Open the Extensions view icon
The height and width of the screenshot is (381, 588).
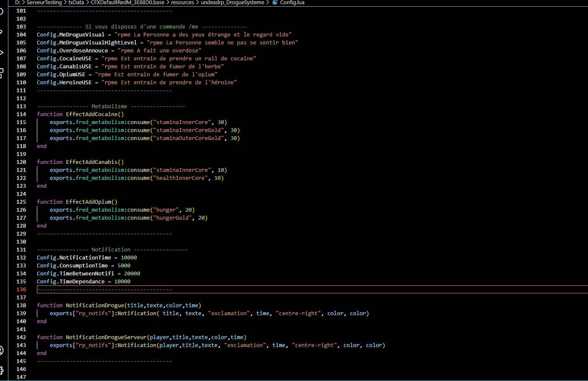point(1,73)
